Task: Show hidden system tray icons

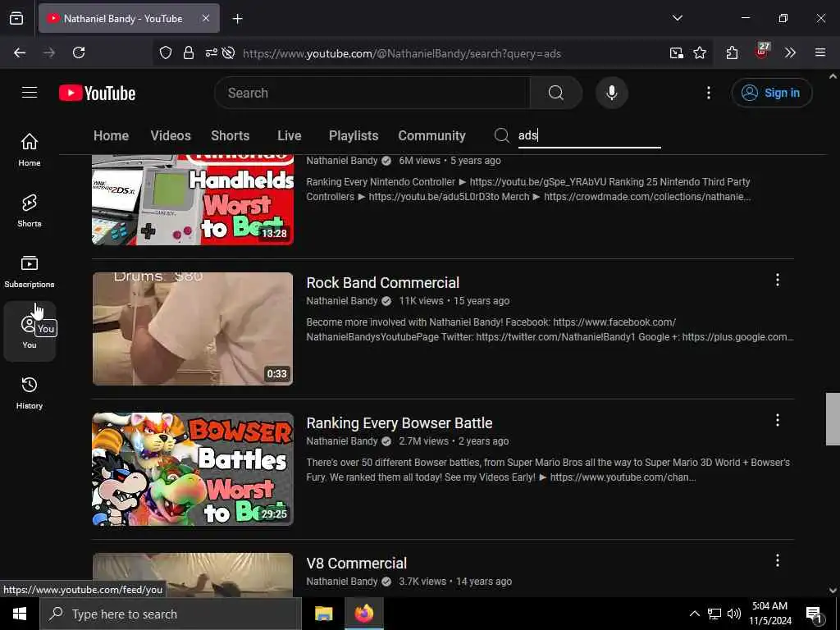Action: tap(694, 614)
